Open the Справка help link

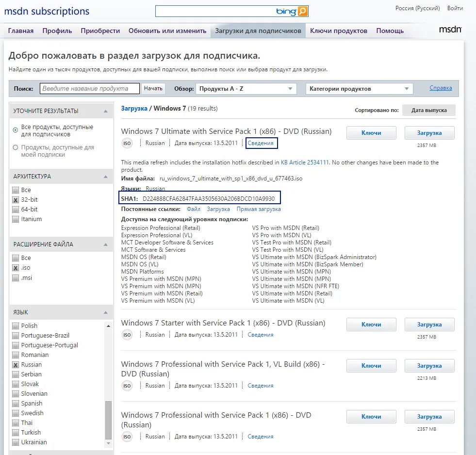coord(441,88)
